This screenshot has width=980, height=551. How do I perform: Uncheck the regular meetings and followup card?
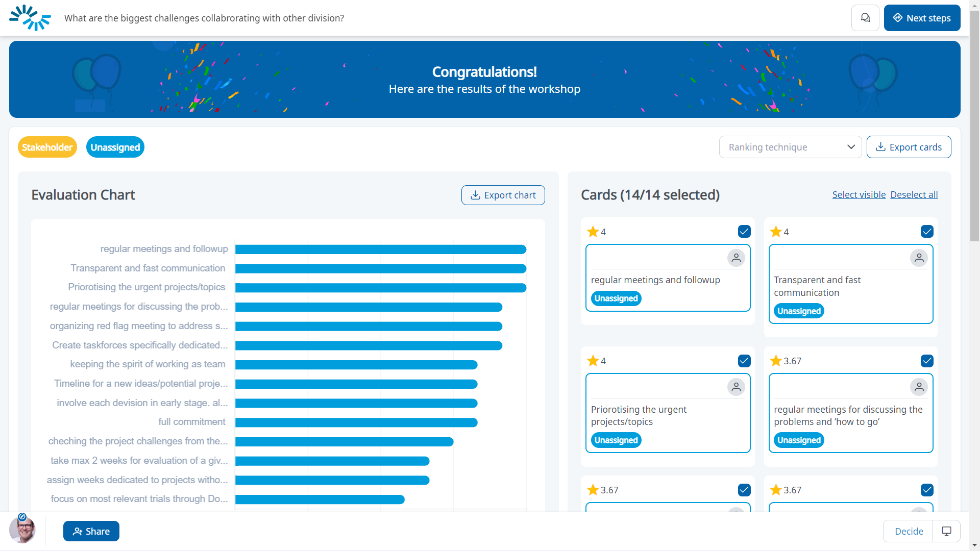(x=744, y=232)
